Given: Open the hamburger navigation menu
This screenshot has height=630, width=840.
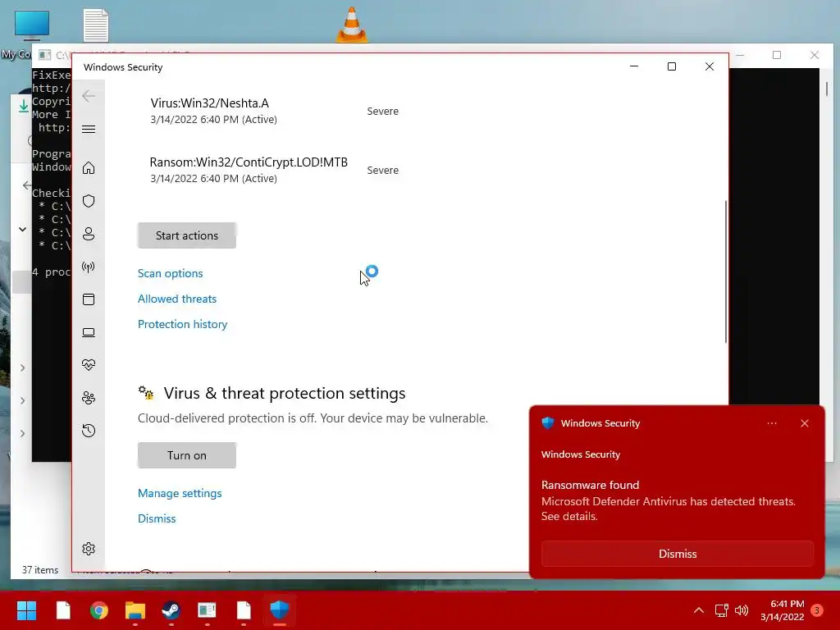Looking at the screenshot, I should [x=89, y=129].
